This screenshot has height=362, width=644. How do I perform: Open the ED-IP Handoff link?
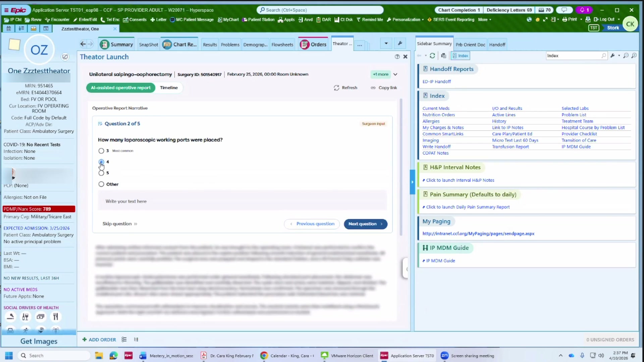coord(436,81)
